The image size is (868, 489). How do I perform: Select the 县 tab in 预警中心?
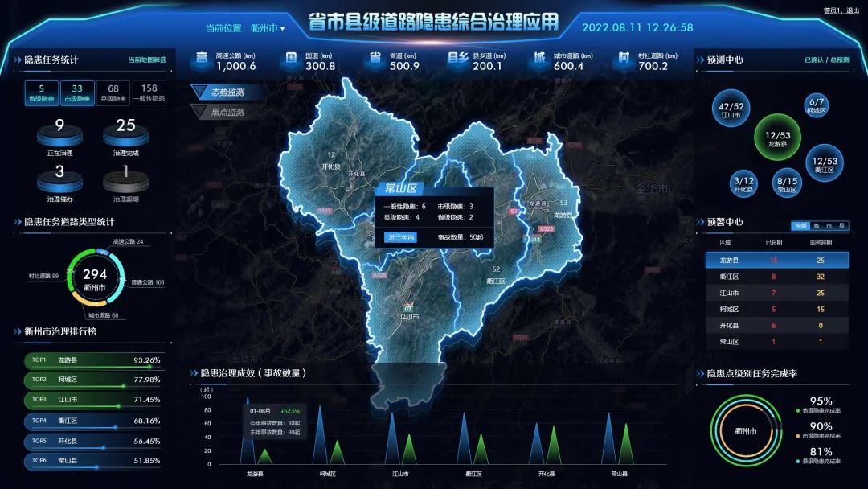click(x=841, y=226)
